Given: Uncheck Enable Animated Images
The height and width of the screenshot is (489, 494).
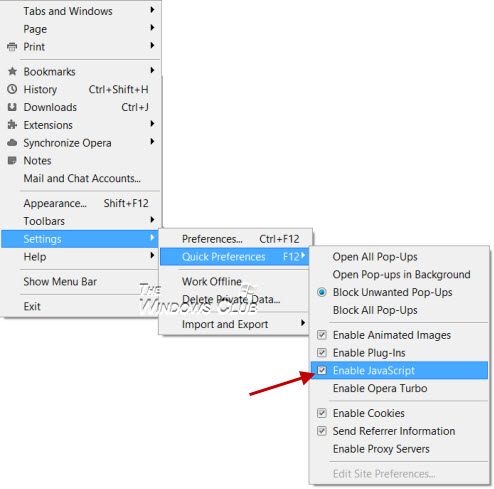Looking at the screenshot, I should [x=322, y=335].
